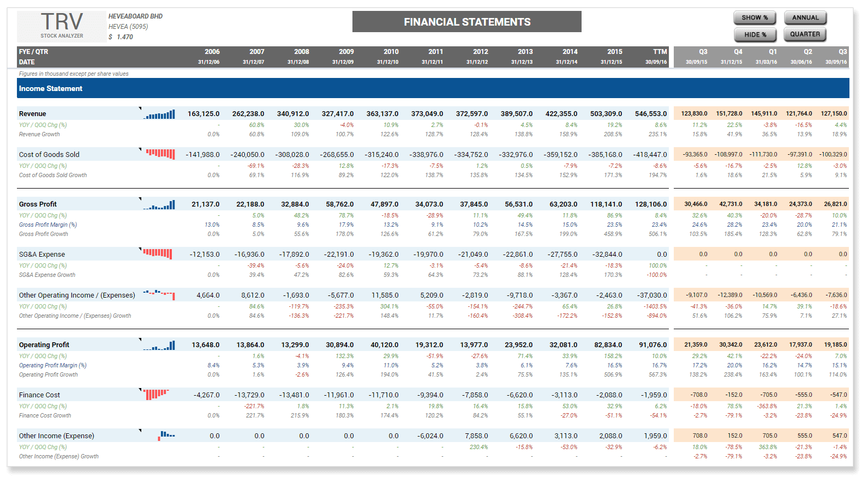
Task: Click the Income Statement section header
Action: (433, 88)
